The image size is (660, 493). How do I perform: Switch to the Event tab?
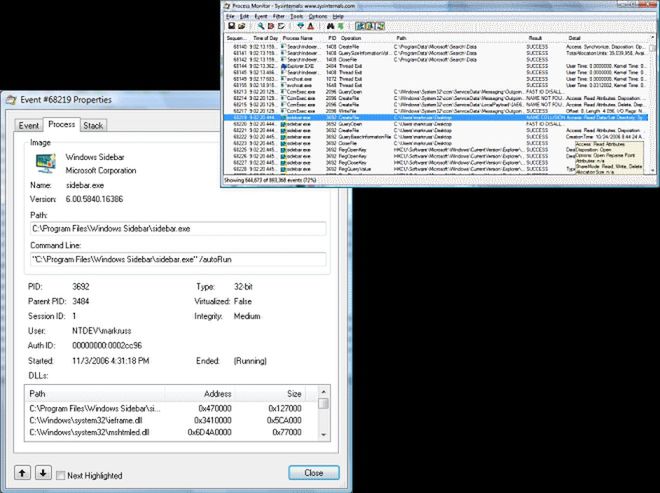[x=29, y=125]
